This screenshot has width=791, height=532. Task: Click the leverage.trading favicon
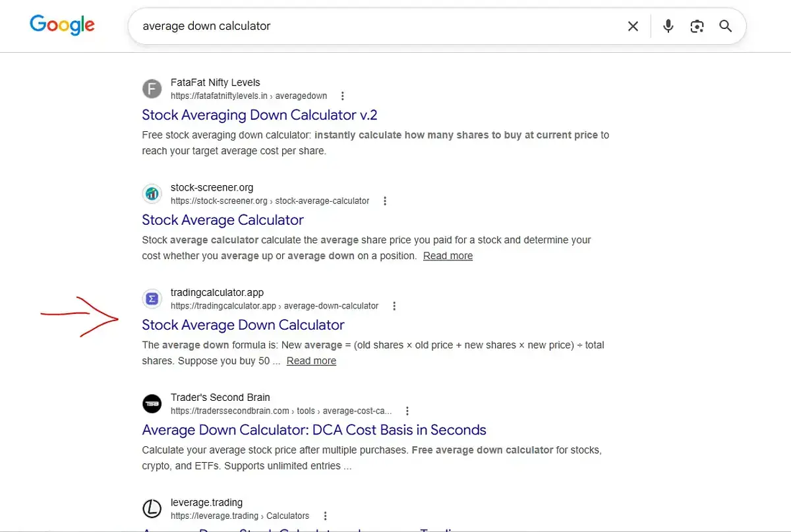[x=152, y=509]
